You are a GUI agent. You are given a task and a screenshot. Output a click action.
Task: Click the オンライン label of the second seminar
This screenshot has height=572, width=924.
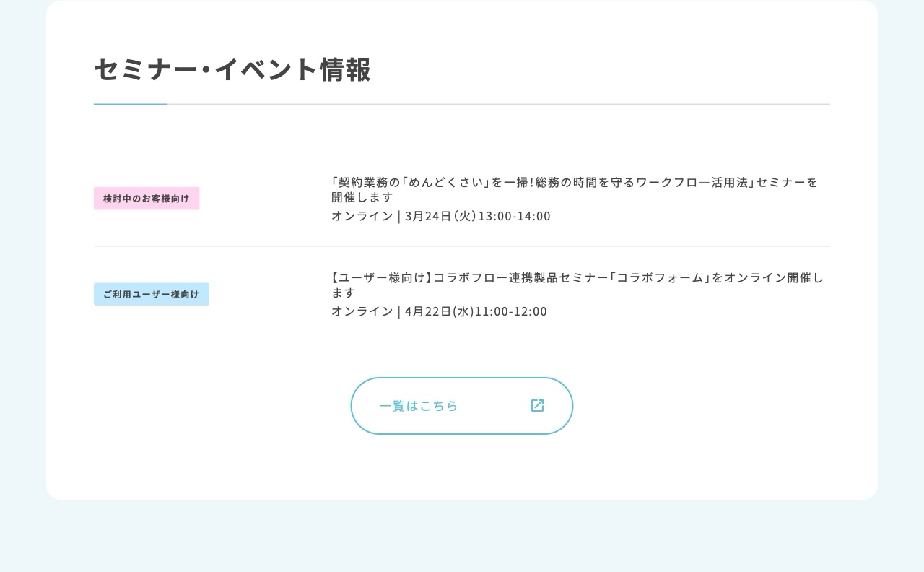coord(362,311)
